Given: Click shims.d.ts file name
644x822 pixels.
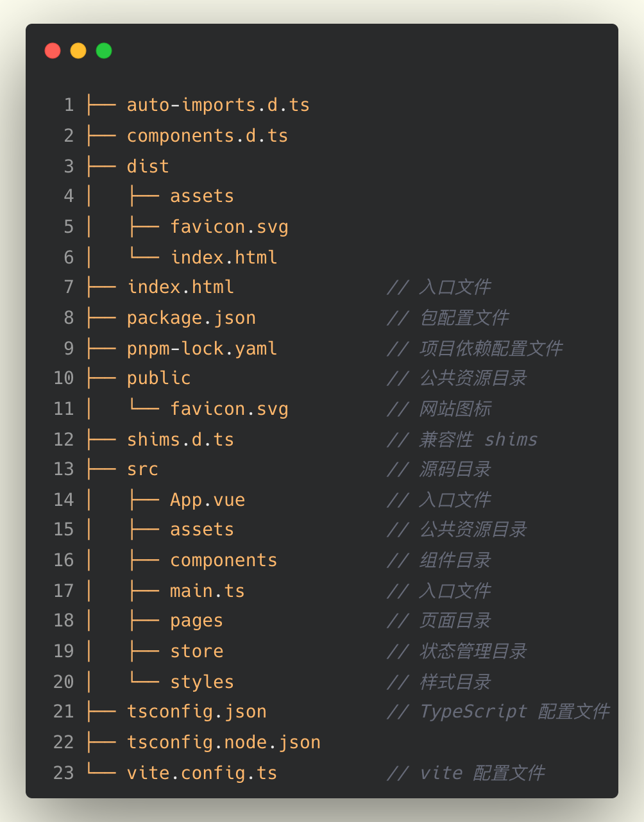Looking at the screenshot, I should (x=180, y=439).
